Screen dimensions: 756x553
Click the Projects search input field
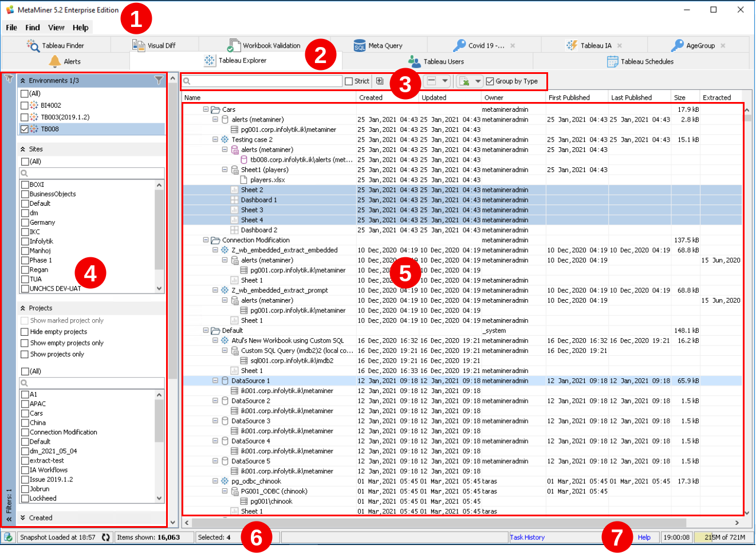pyautogui.click(x=92, y=383)
